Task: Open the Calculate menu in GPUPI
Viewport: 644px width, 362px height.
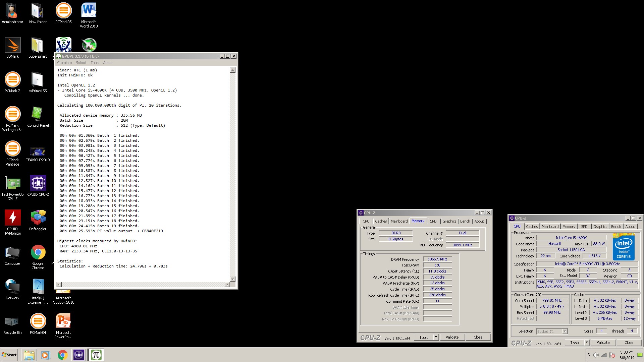Action: 64,63
